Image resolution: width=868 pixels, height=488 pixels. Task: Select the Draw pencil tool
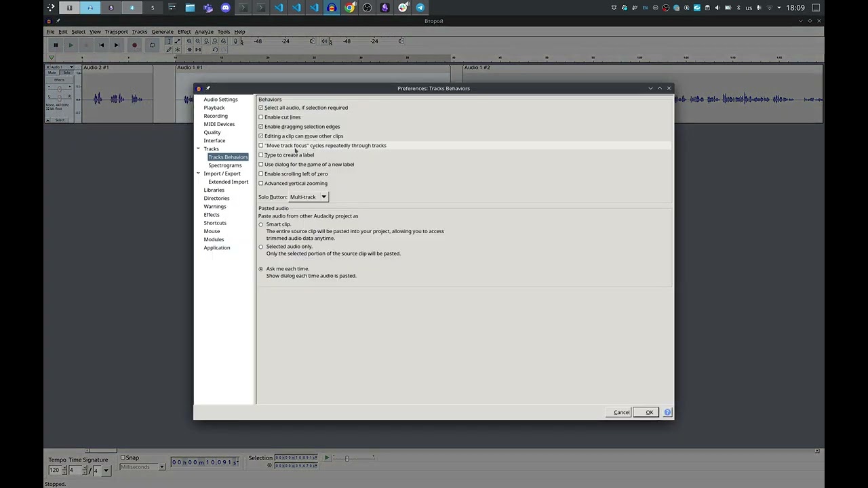click(x=169, y=49)
